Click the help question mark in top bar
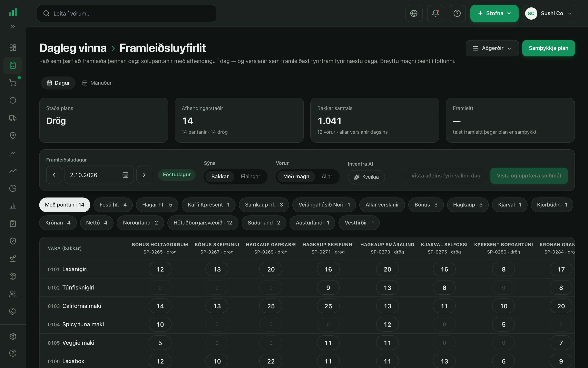588x368 pixels. point(457,13)
